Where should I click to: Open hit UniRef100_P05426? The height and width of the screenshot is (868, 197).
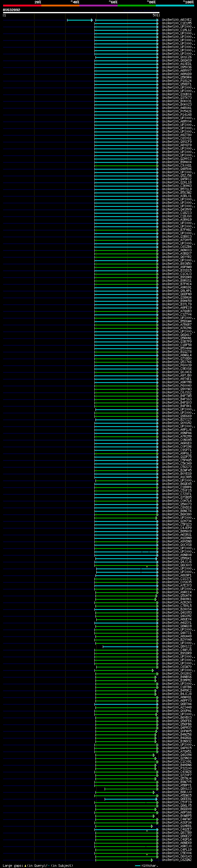(x=177, y=111)
